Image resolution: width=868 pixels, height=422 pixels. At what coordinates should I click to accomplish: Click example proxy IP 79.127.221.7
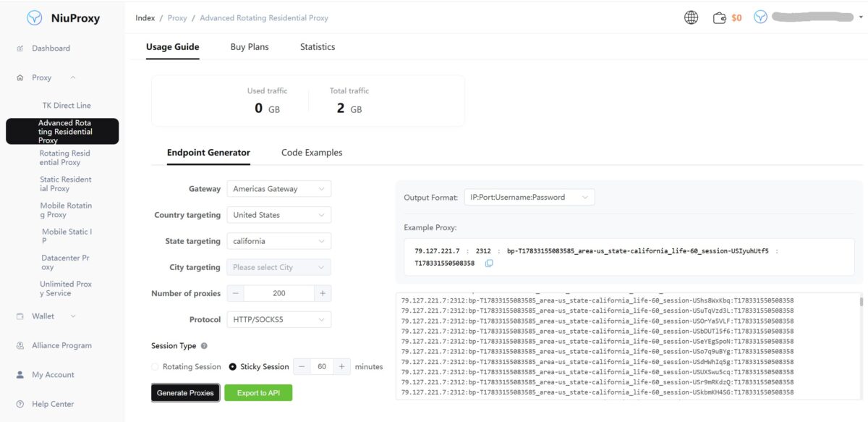click(437, 250)
